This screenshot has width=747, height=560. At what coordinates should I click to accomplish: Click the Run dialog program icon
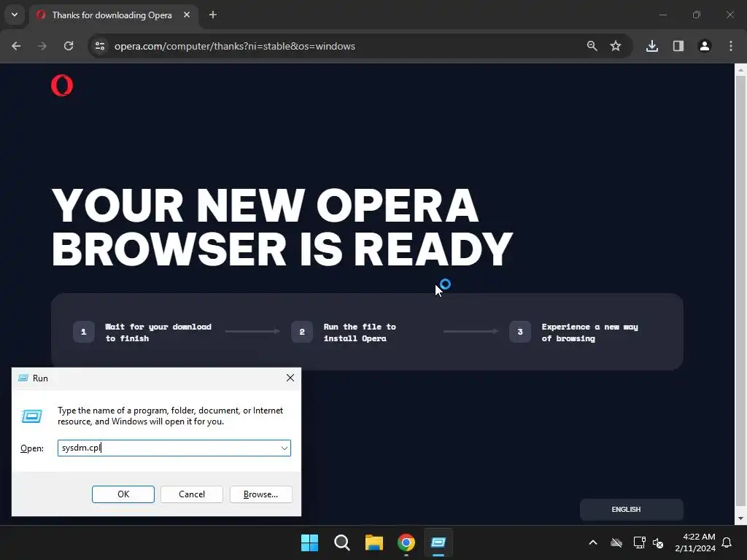tap(32, 416)
